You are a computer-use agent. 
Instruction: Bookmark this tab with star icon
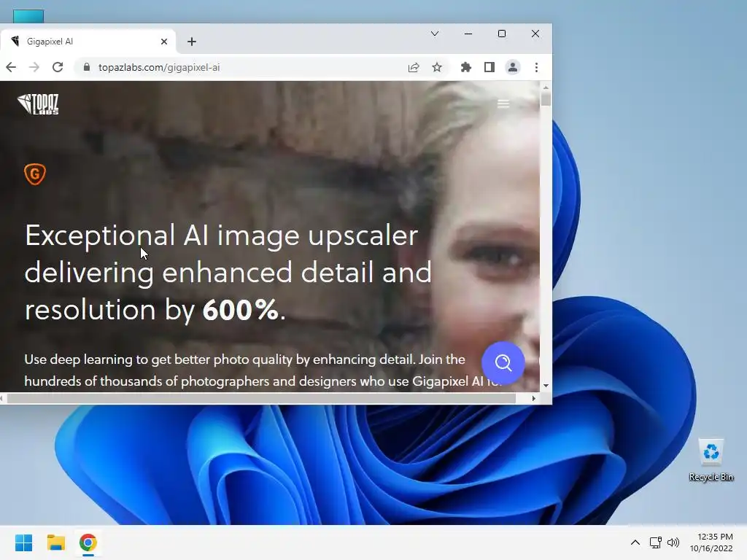click(x=437, y=67)
